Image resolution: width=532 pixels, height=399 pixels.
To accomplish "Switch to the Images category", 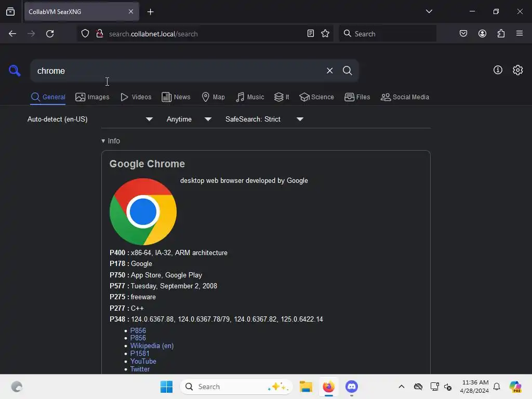I will coord(92,97).
